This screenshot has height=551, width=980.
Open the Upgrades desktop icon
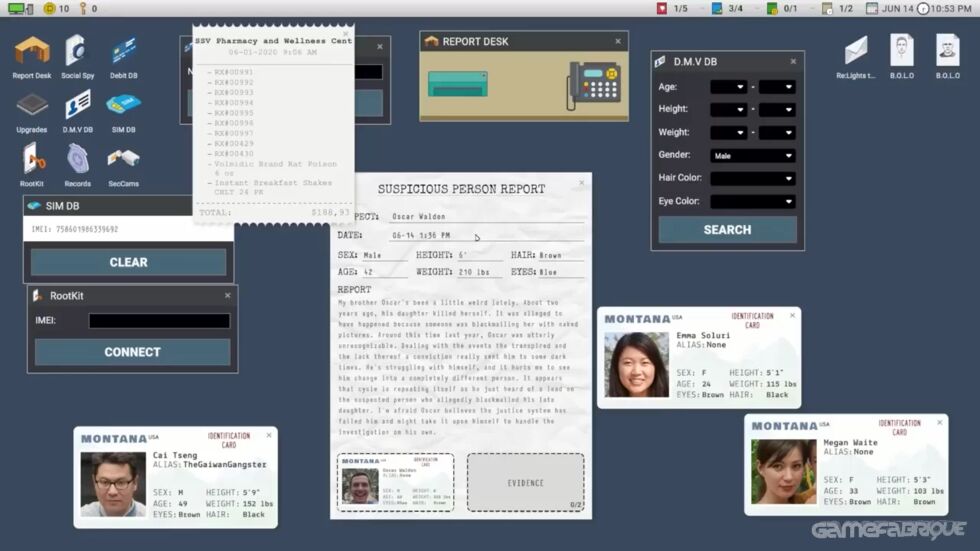pyautogui.click(x=32, y=112)
